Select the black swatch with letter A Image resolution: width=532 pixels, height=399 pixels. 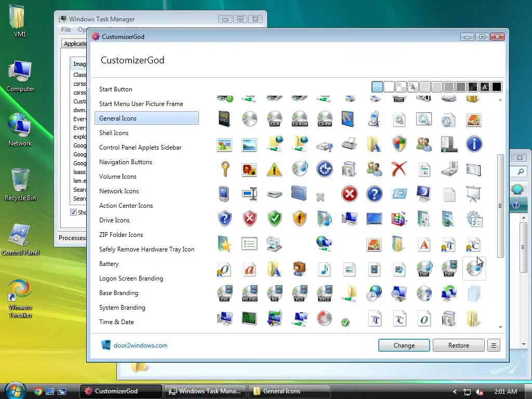[x=485, y=87]
